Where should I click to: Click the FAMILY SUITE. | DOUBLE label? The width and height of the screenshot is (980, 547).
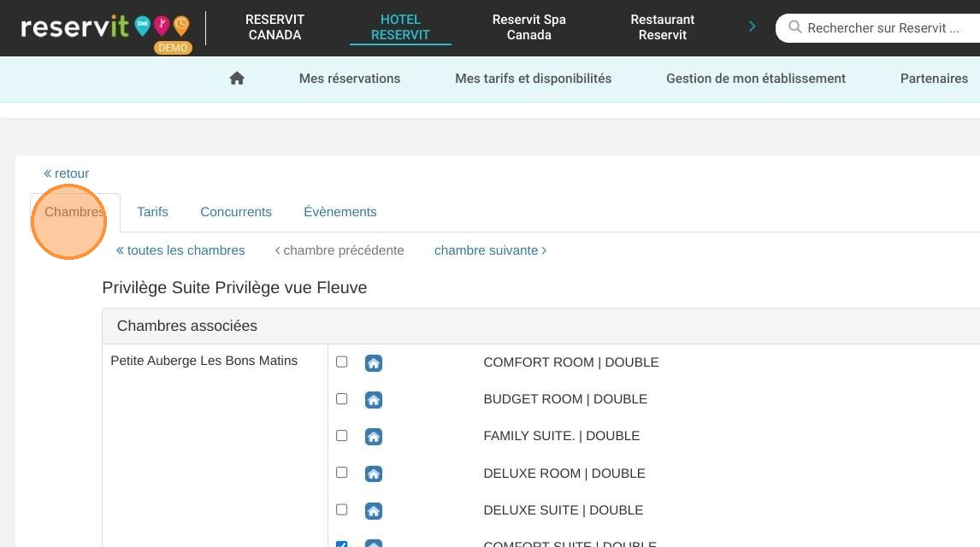click(x=561, y=437)
